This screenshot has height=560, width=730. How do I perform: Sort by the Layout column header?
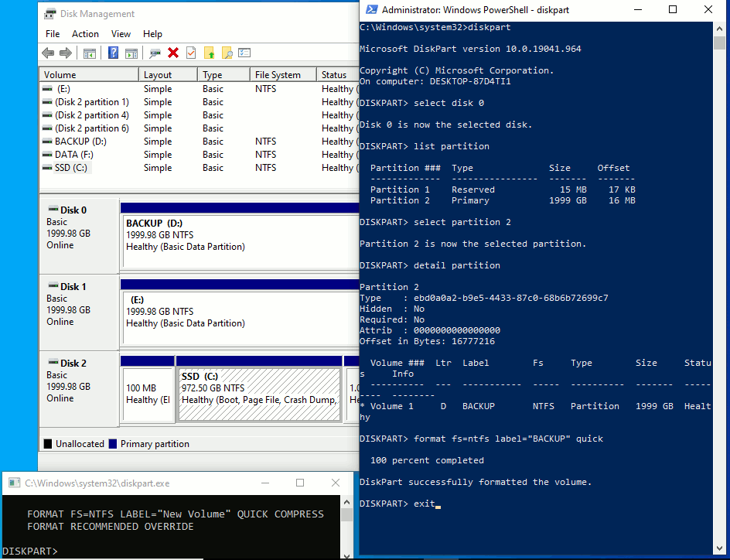point(168,74)
